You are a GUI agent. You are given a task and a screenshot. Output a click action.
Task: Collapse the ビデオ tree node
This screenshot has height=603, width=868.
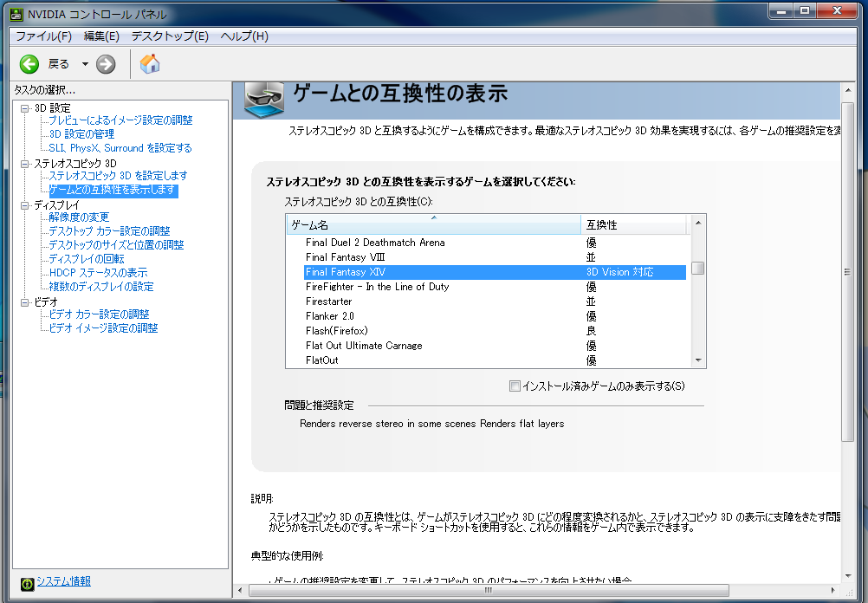click(x=24, y=302)
